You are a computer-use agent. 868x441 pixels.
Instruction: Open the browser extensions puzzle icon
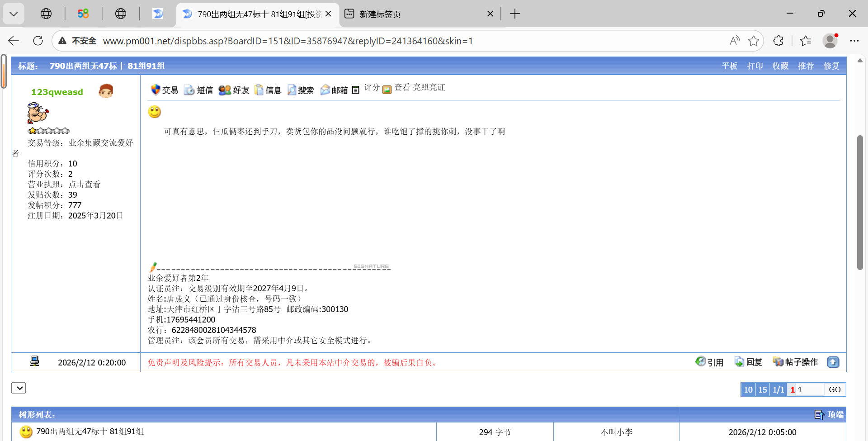tap(778, 41)
